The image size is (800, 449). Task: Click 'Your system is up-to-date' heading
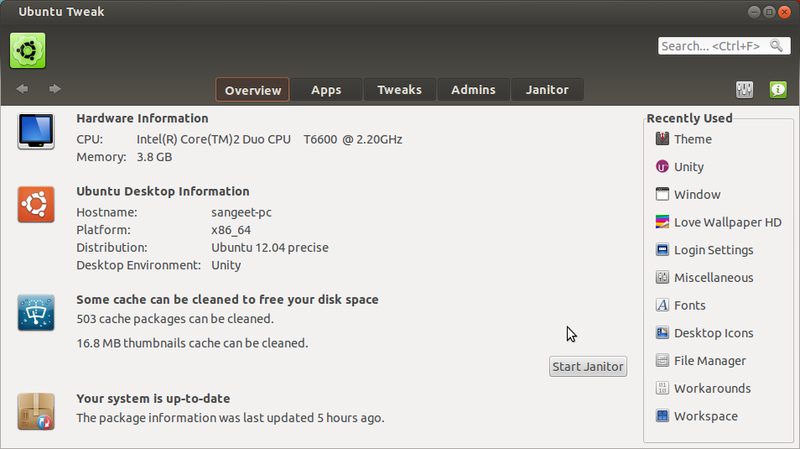(x=153, y=398)
